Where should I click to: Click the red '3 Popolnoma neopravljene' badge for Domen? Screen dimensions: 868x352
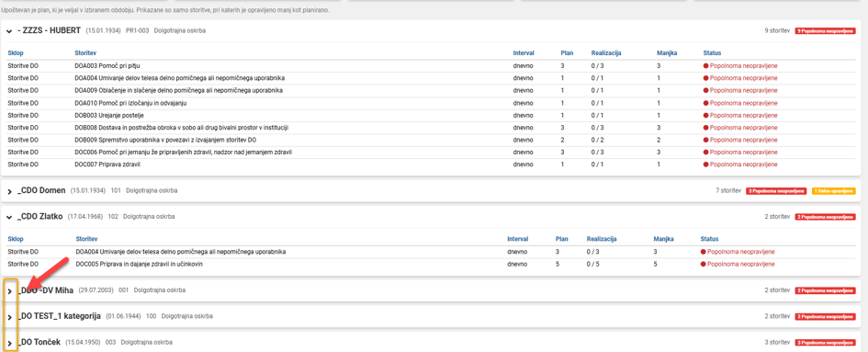(x=776, y=191)
